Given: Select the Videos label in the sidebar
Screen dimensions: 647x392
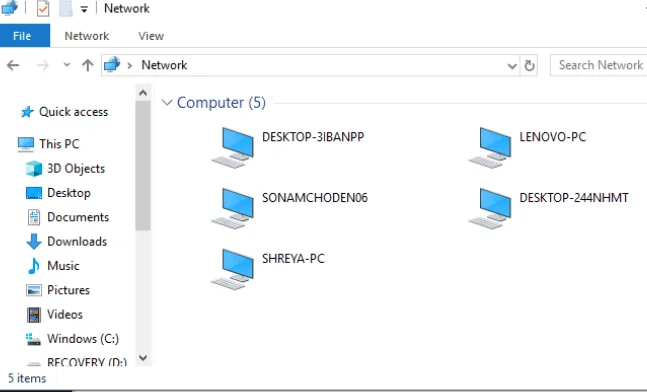Looking at the screenshot, I should [x=65, y=314].
